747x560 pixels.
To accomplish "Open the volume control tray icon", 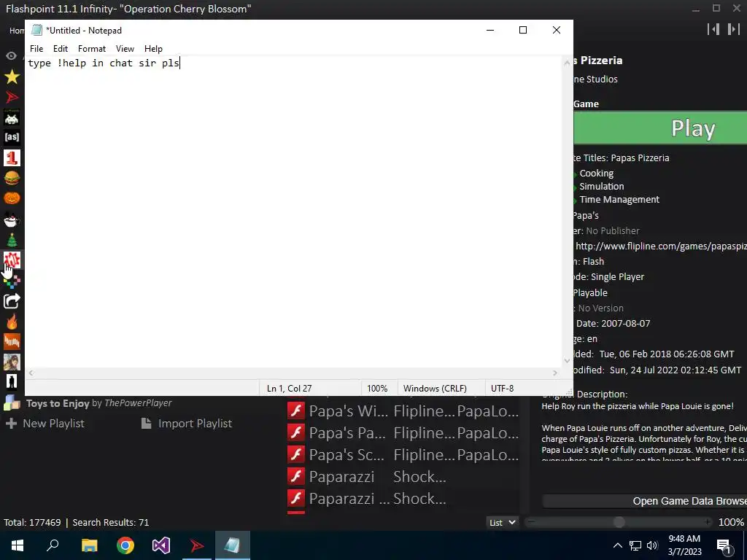I will click(652, 545).
